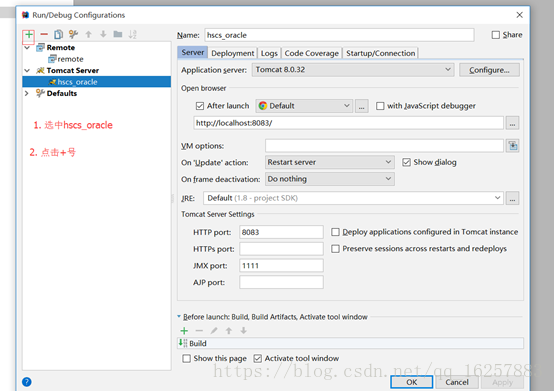Click the OK button
Image resolution: width=554 pixels, height=391 pixels.
coord(412,382)
